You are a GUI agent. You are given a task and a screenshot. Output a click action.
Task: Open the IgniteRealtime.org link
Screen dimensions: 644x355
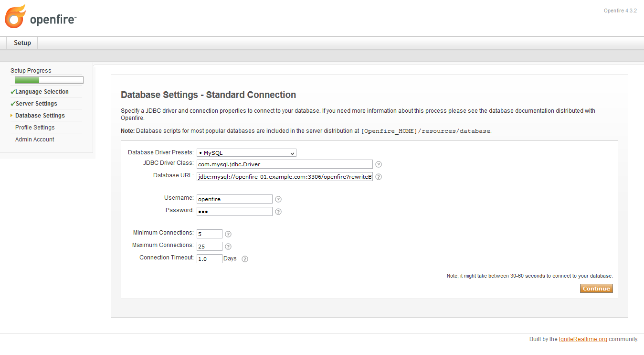583,339
